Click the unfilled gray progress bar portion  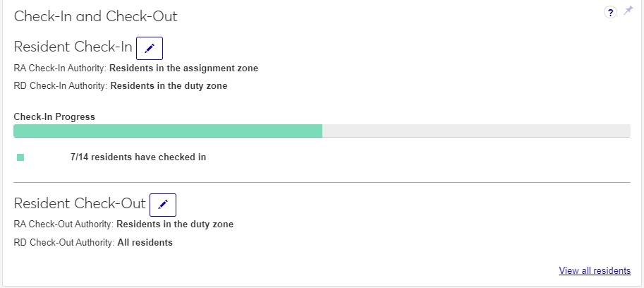click(476, 131)
